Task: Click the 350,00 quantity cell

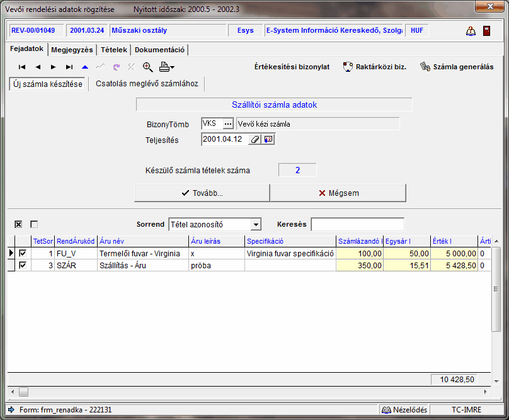Action: 360,266
